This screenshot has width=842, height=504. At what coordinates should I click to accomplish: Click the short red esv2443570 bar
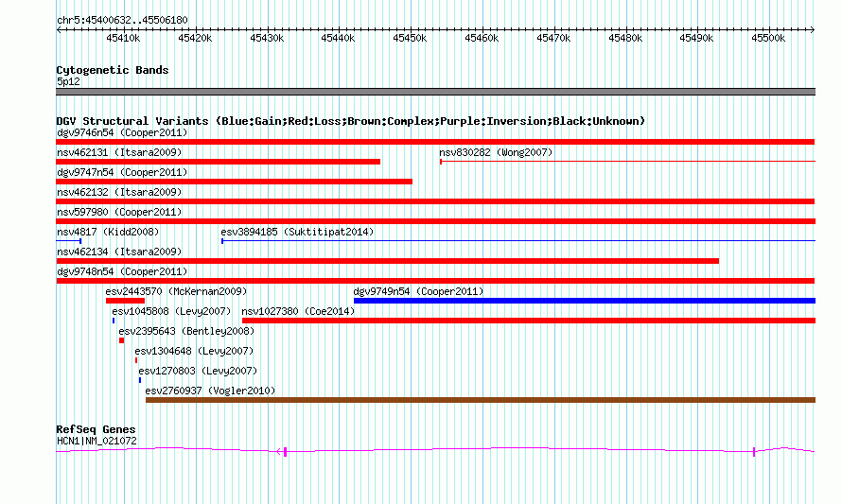pos(125,301)
